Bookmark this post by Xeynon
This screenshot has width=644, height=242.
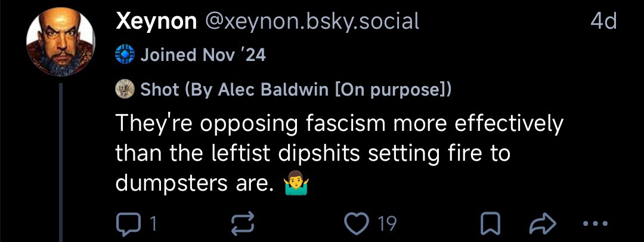click(x=489, y=223)
